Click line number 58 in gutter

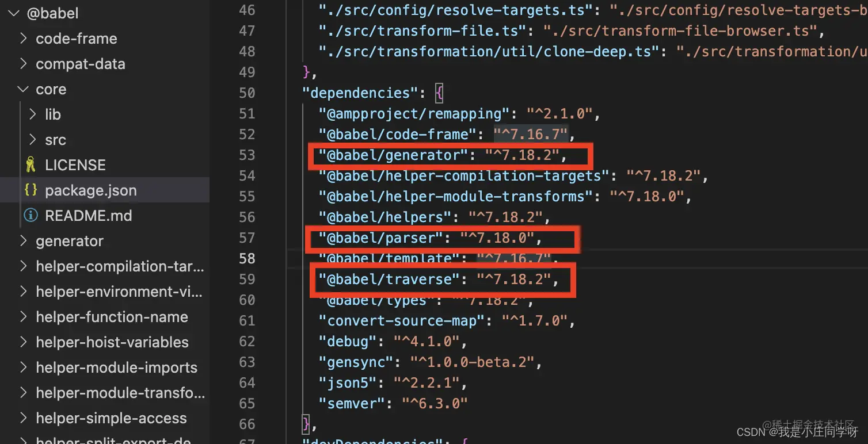tap(247, 258)
